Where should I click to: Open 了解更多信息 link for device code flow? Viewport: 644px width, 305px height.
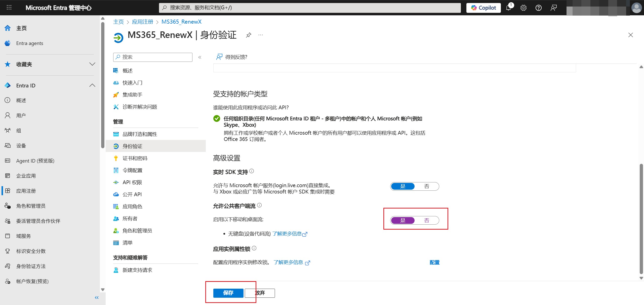[x=290, y=234]
